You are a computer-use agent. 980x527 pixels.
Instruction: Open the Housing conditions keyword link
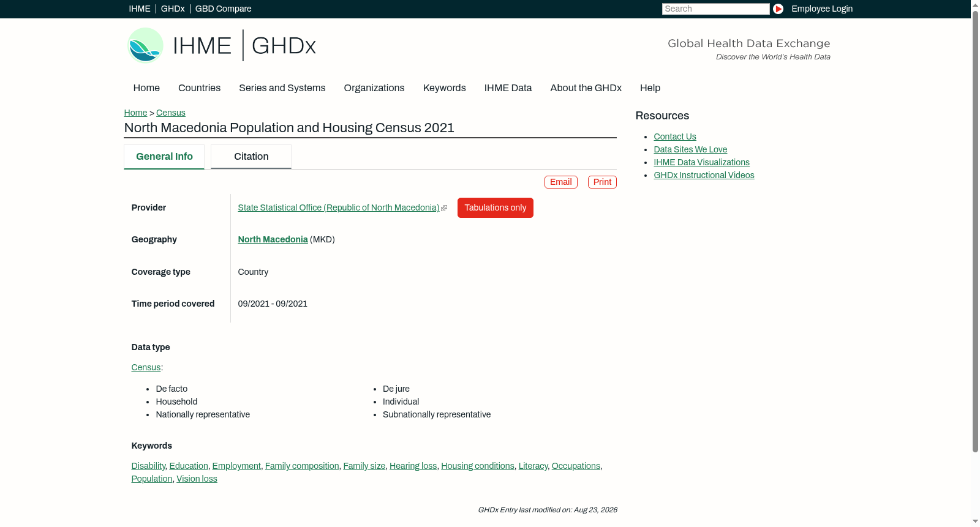(478, 466)
